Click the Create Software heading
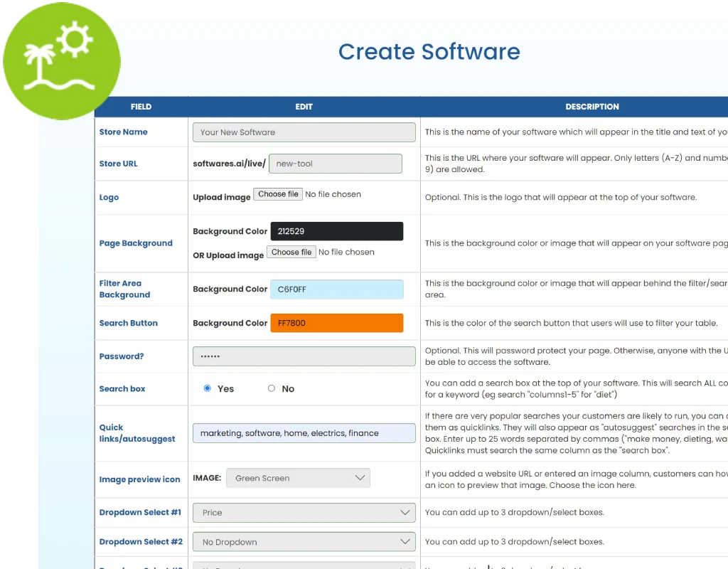The image size is (728, 569). click(429, 51)
